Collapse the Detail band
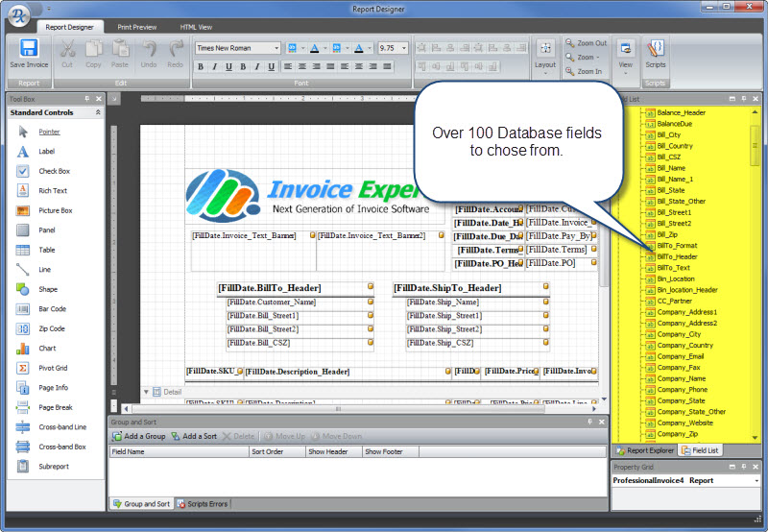This screenshot has height=532, width=768. tap(146, 392)
